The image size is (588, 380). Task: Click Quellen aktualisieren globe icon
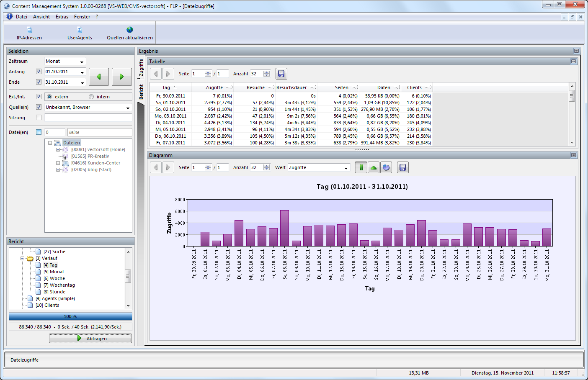[x=130, y=30]
